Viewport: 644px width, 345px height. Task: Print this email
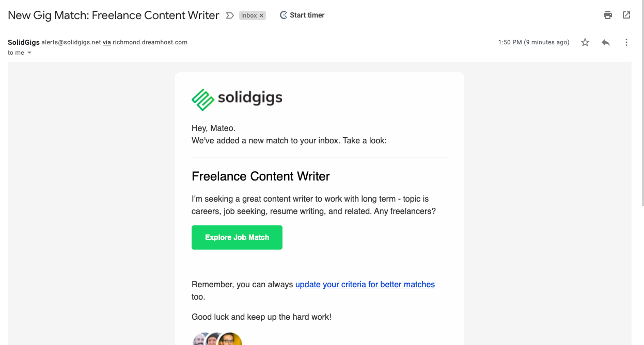[608, 15]
